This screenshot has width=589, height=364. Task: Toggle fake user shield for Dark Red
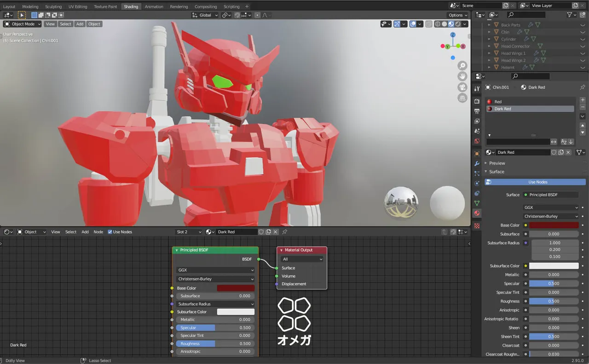point(554,152)
